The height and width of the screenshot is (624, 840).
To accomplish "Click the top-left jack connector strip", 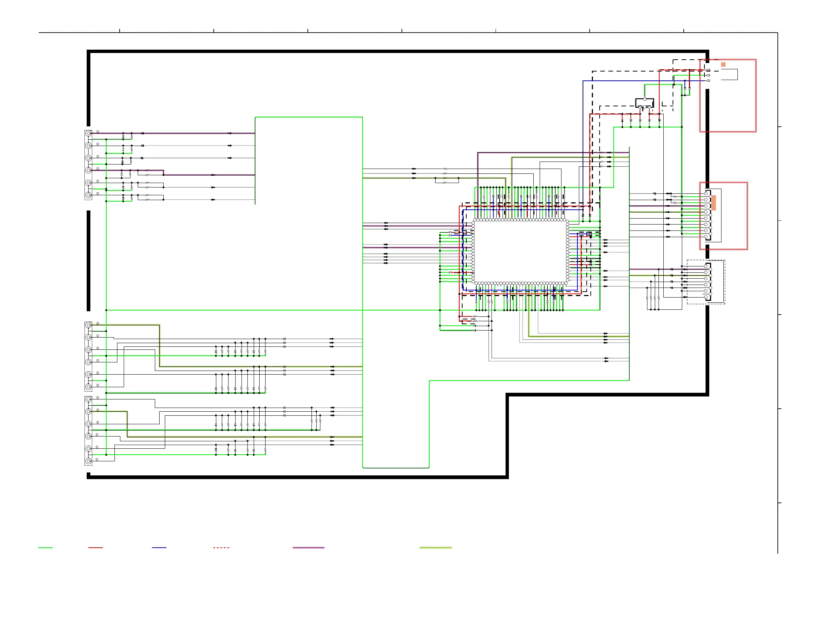I will pos(88,165).
